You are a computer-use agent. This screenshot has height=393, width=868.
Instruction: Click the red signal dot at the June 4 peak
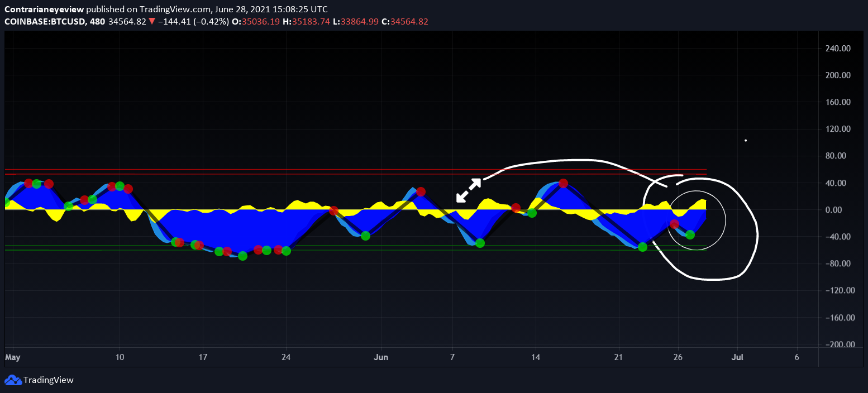pos(421,191)
